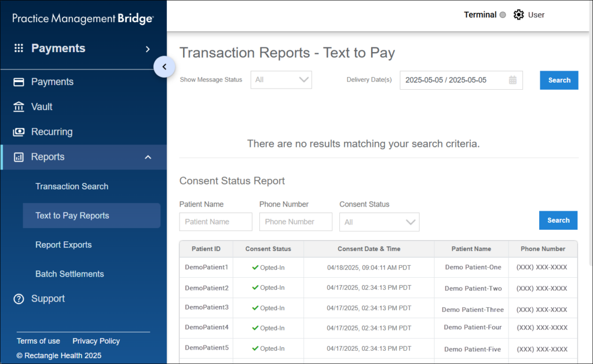The width and height of the screenshot is (593, 364).
Task: Click the Consent Status Report heading
Action: [232, 181]
